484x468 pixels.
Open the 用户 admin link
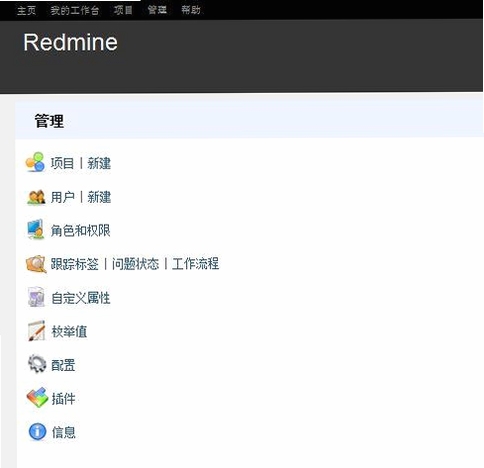pos(62,197)
